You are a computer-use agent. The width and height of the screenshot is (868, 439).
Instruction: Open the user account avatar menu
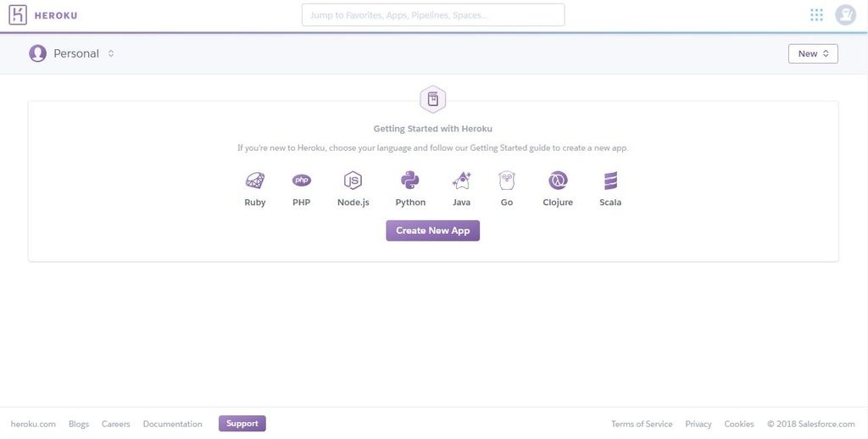point(845,15)
